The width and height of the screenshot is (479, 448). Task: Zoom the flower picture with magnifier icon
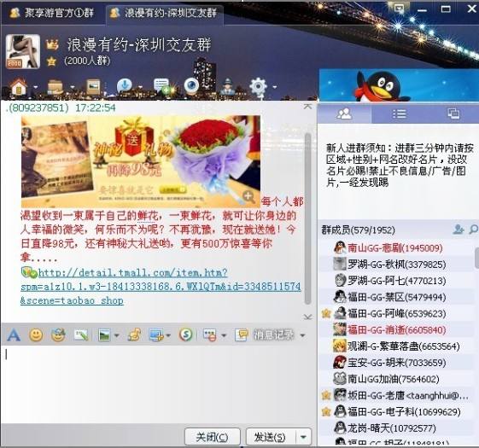(249, 197)
